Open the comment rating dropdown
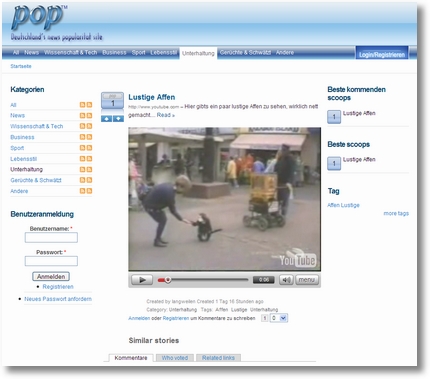The height and width of the screenshot is (379, 430). [279, 318]
